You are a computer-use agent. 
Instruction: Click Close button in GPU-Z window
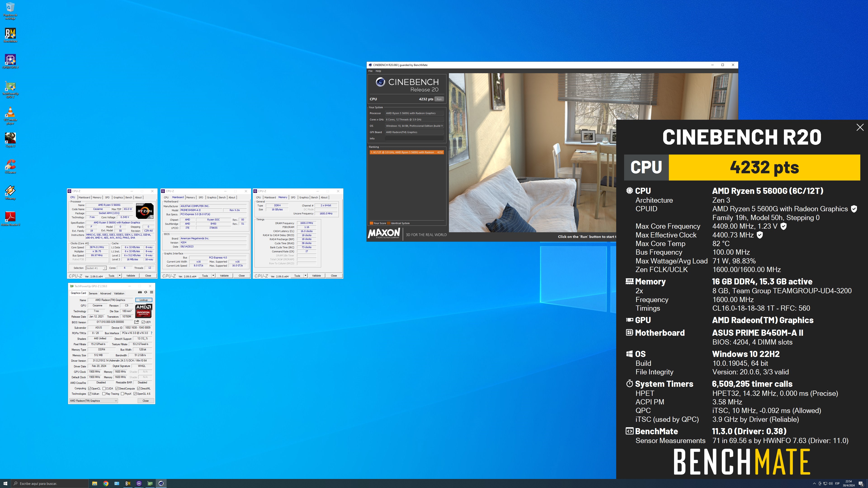(146, 401)
